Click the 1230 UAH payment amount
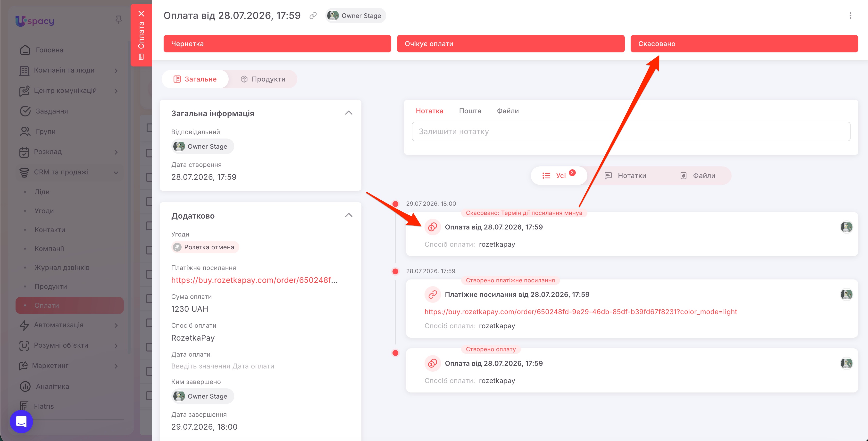The width and height of the screenshot is (868, 441). pyautogui.click(x=190, y=309)
